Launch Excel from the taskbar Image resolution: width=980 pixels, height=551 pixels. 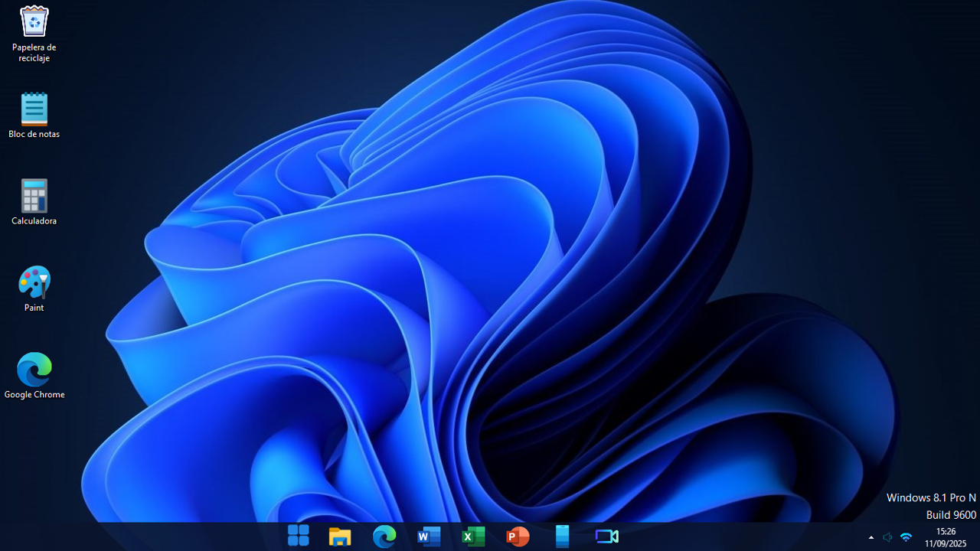point(473,536)
